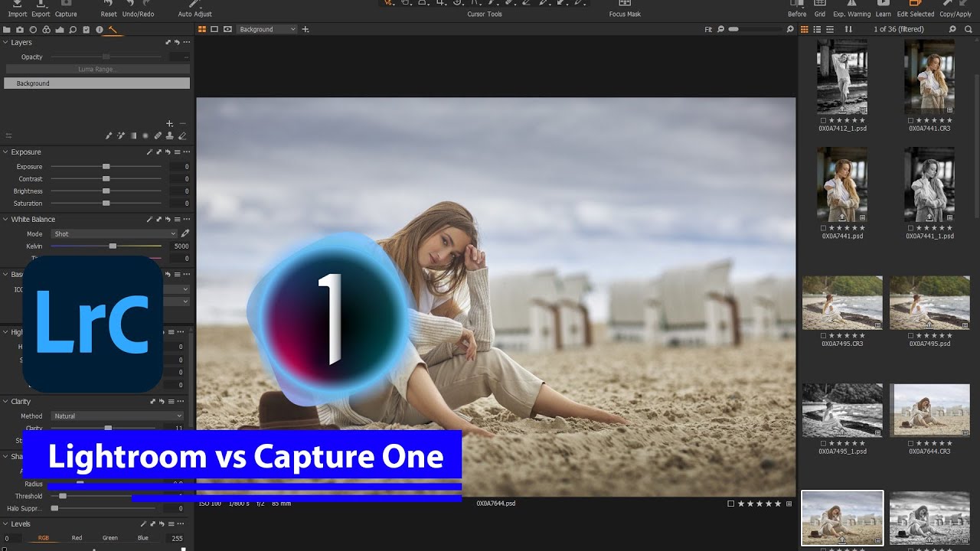Switch viewer to multi-view grid mode
Screen dimensions: 980x551
coord(202,29)
